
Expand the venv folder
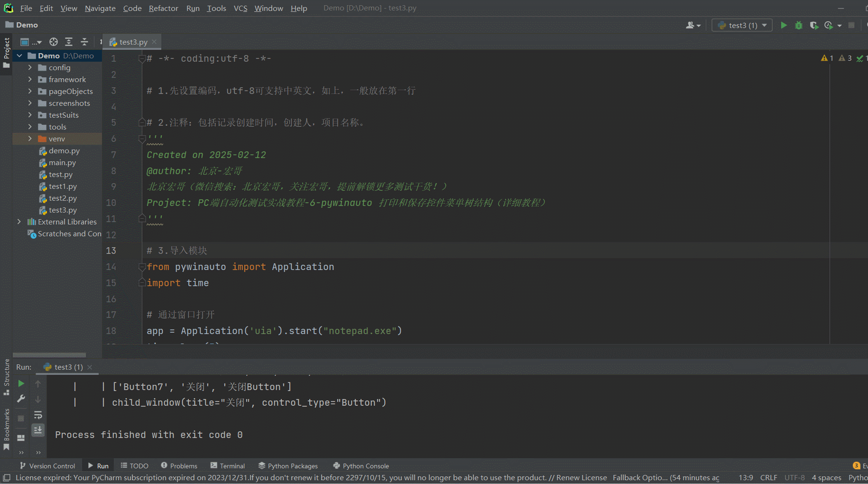click(x=30, y=139)
